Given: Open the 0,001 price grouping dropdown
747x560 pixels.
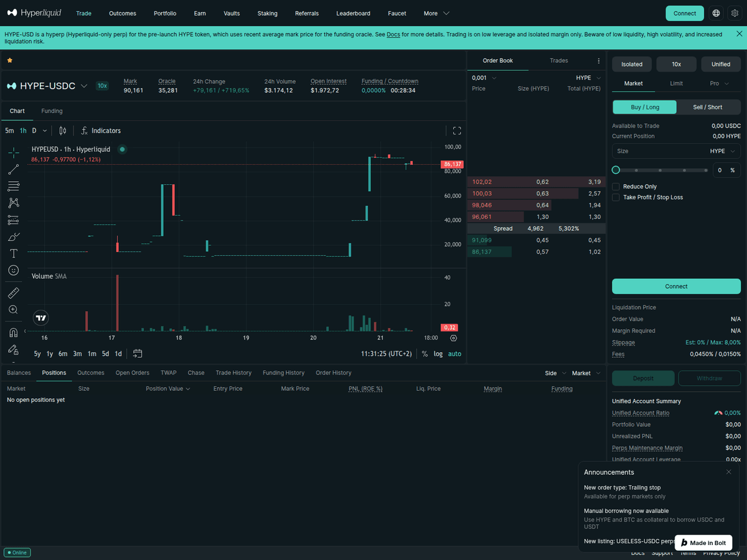Looking at the screenshot, I should pyautogui.click(x=484, y=78).
